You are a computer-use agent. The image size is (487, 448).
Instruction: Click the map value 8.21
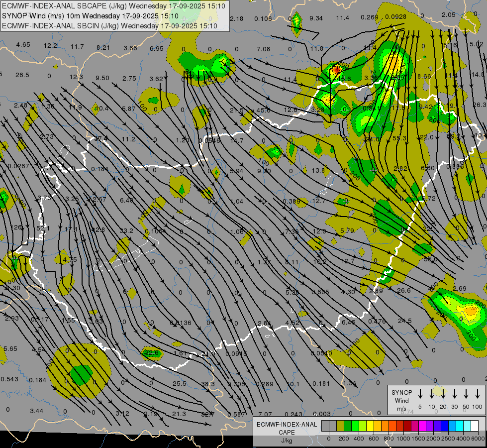(103, 48)
